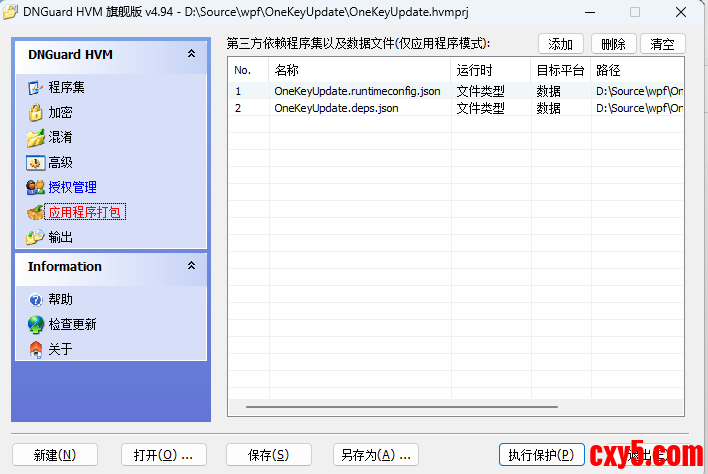Open the 混淆 section
This screenshot has height=474, width=708.
click(x=60, y=137)
